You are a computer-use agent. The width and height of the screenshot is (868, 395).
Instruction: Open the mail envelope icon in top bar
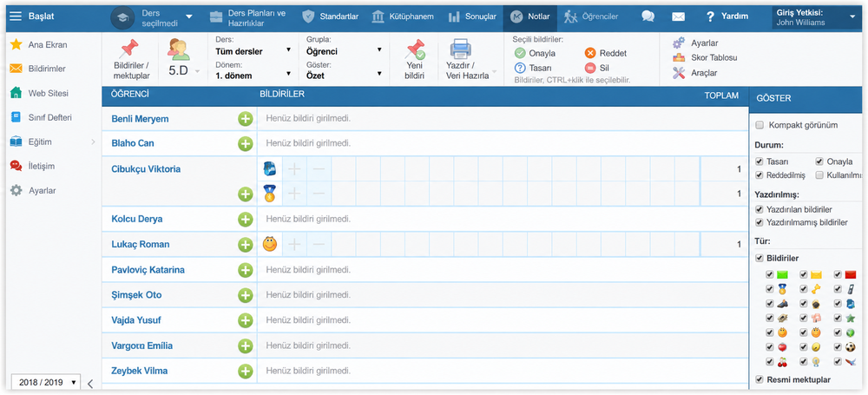click(678, 16)
